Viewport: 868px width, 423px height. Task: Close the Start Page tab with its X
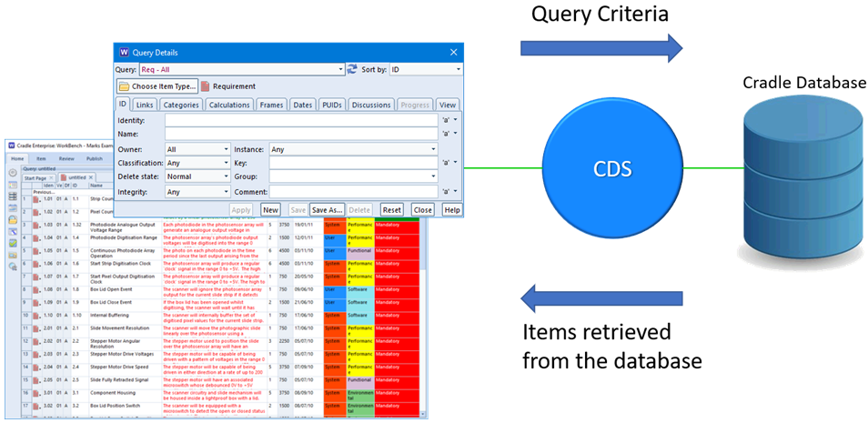(x=51, y=177)
